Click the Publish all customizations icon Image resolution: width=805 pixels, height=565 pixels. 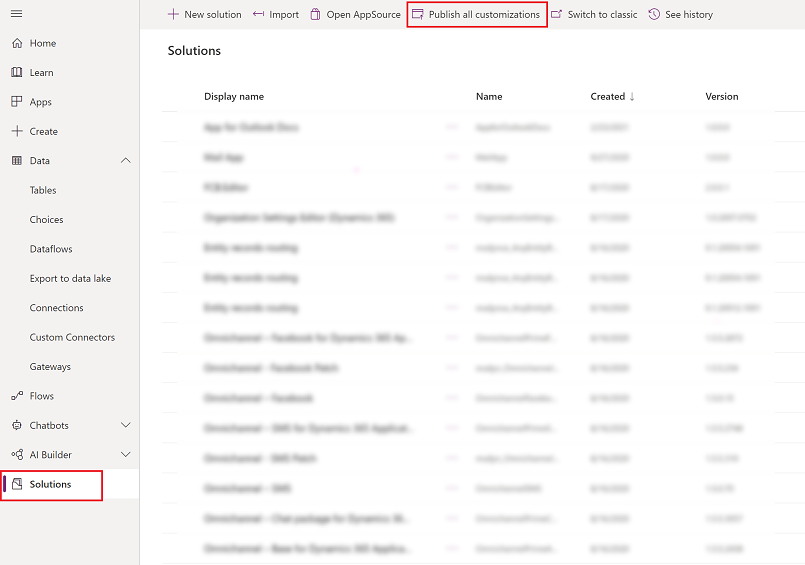(418, 14)
